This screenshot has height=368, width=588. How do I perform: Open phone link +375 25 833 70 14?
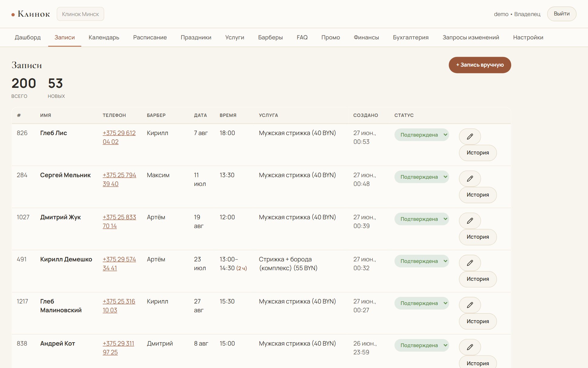click(119, 221)
